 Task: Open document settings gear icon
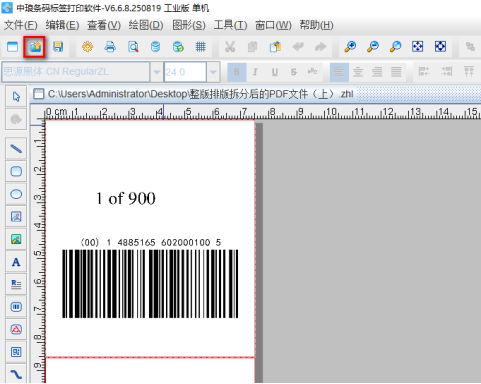coord(87,47)
